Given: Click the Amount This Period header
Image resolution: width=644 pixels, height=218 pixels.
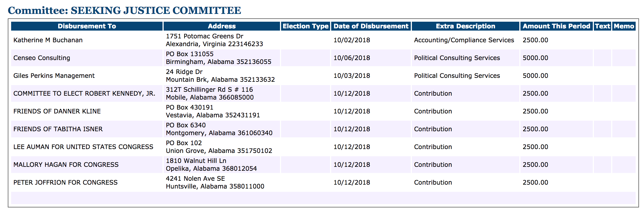Looking at the screenshot, I should point(556,26).
